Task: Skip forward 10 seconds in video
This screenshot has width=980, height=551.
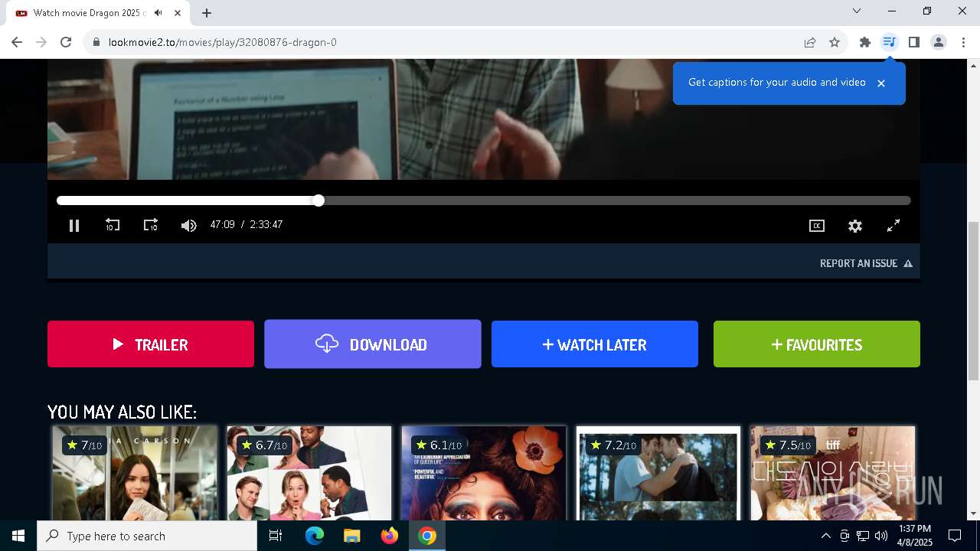Action: pos(151,225)
